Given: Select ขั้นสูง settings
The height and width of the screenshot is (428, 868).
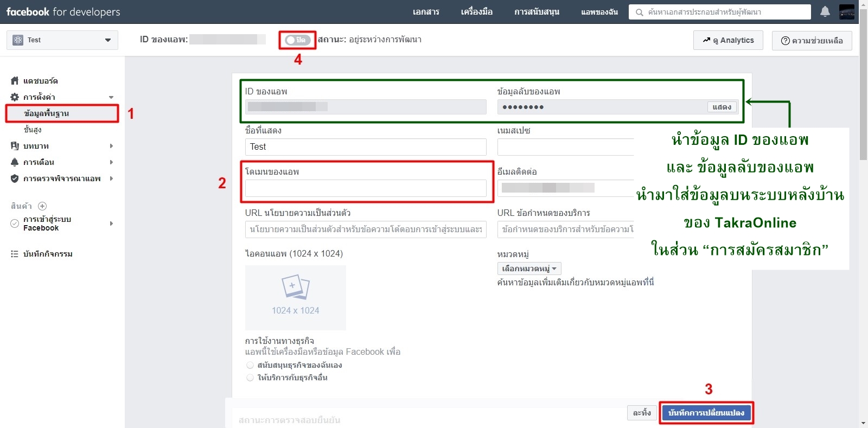Looking at the screenshot, I should point(33,130).
